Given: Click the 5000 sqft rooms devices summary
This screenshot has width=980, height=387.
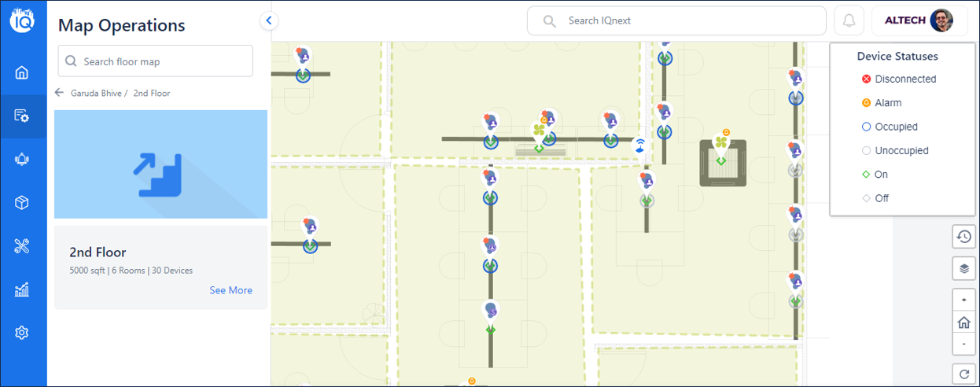Looking at the screenshot, I should click(x=131, y=271).
